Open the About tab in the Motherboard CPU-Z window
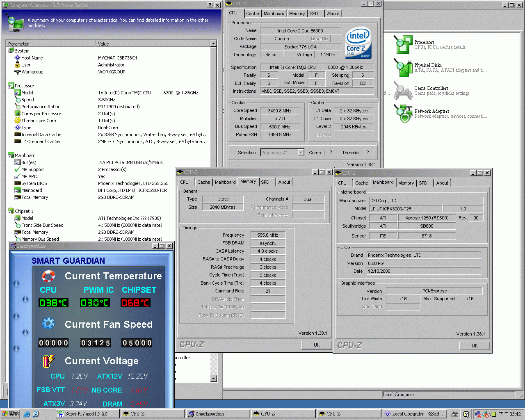 coord(442,183)
